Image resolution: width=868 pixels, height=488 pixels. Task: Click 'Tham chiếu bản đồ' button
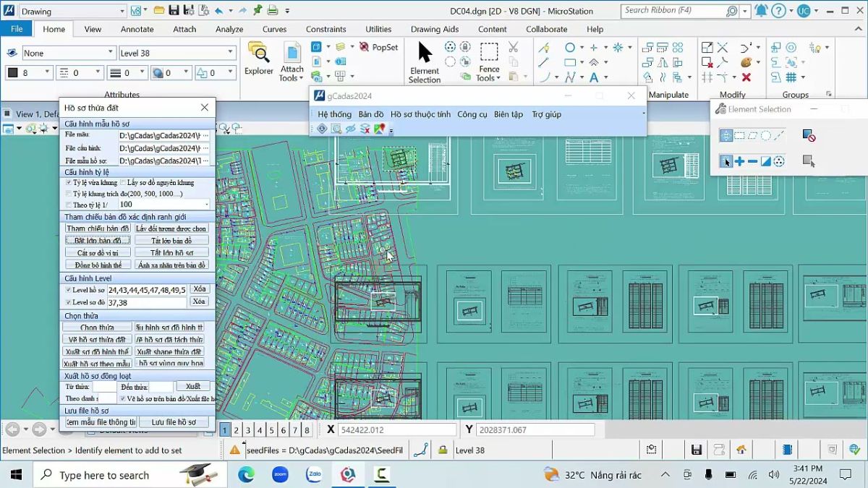click(x=98, y=228)
